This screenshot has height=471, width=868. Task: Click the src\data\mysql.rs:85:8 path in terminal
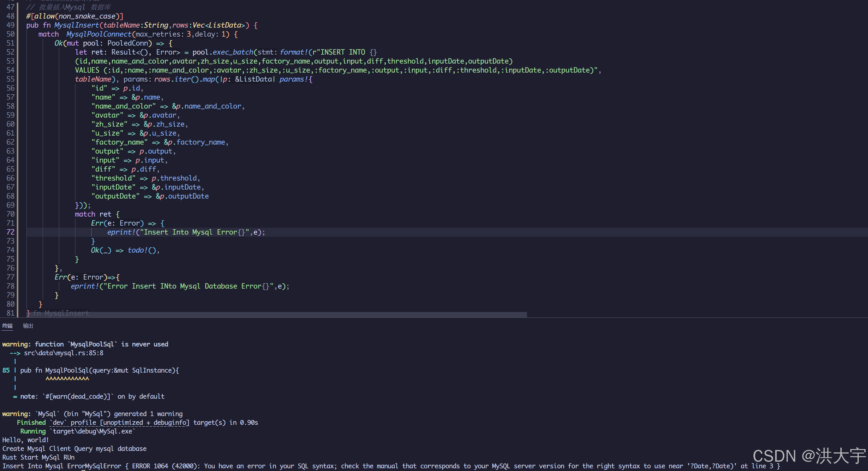[64, 353]
